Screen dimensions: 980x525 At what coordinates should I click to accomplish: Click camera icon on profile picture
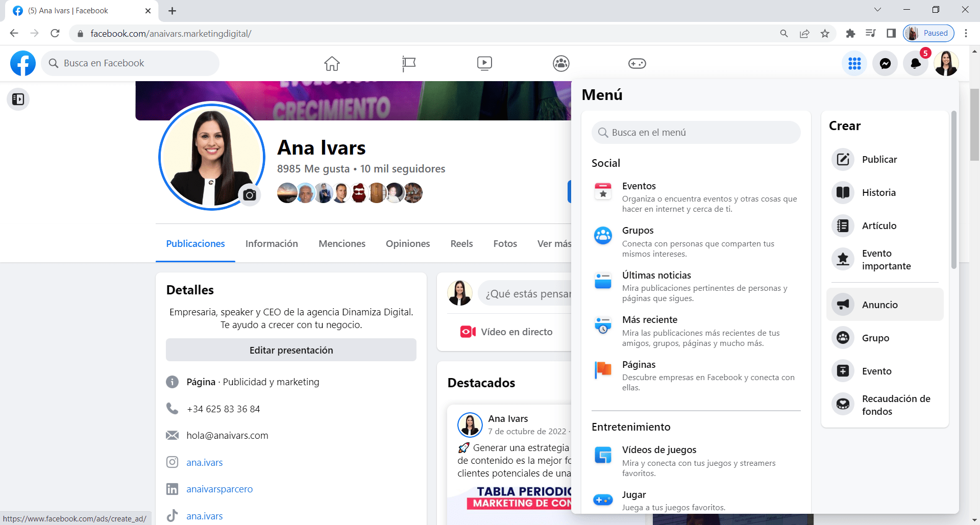[x=249, y=194]
